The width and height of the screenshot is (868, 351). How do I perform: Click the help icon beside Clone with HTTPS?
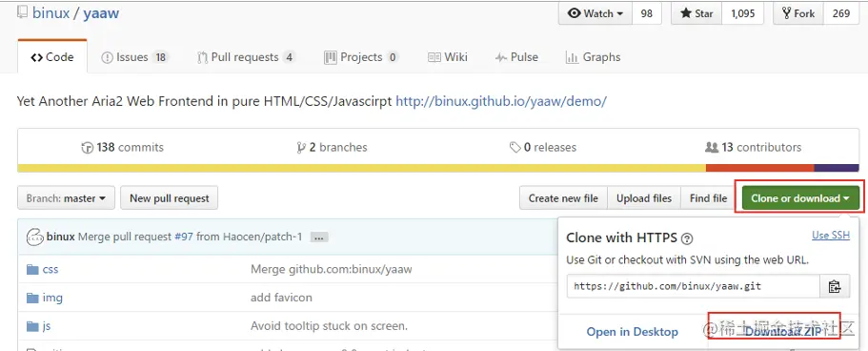[687, 239]
